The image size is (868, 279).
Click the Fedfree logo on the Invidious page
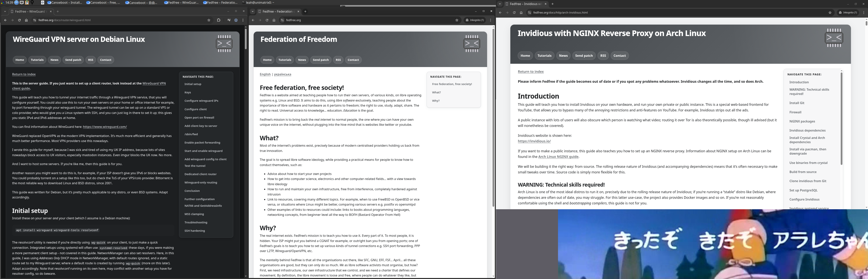coord(834,38)
